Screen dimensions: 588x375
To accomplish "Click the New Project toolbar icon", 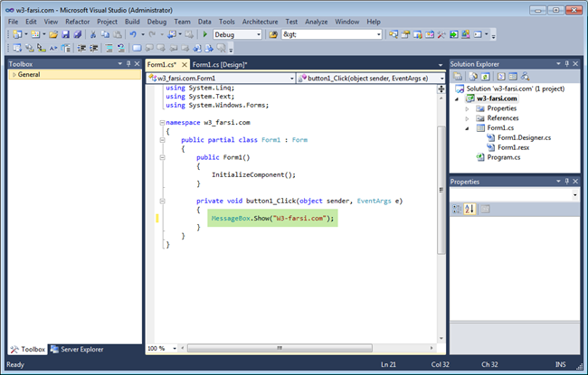I will [x=17, y=34].
